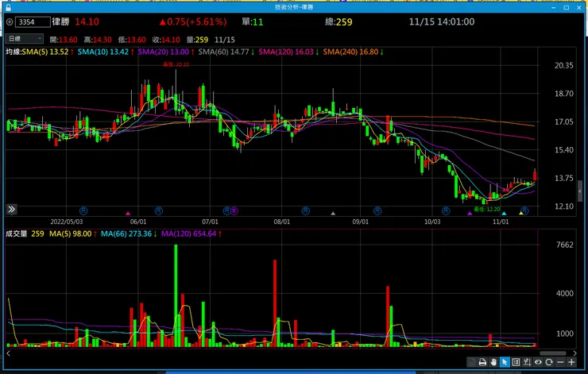Zoom in with the plus icon

pyautogui.click(x=571, y=362)
